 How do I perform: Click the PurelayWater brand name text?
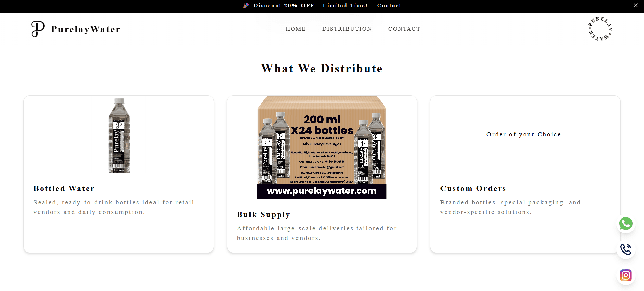(x=86, y=29)
